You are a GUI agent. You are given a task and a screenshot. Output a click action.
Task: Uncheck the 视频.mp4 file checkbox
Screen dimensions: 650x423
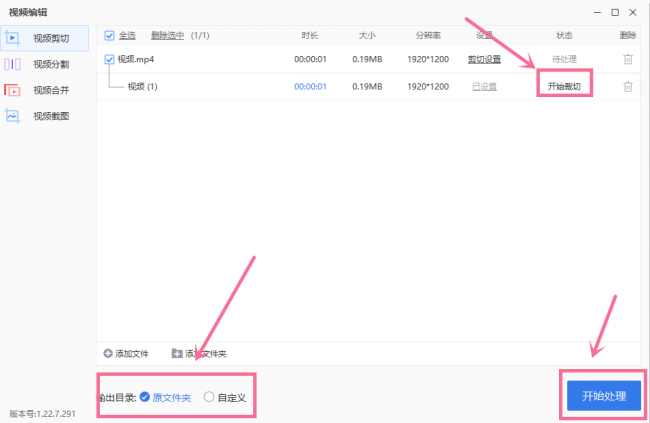[x=109, y=59]
